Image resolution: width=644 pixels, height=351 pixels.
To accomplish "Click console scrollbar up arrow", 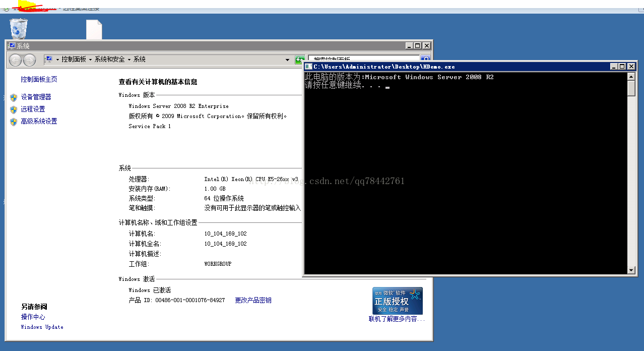I will pyautogui.click(x=631, y=76).
